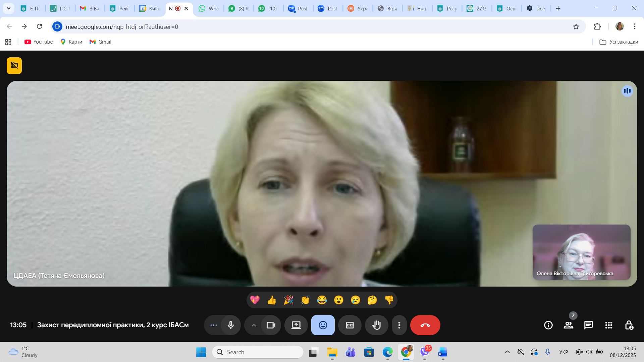Viewport: 644px width, 362px height.
Task: Open host controls lock icon
Action: [x=629, y=325]
